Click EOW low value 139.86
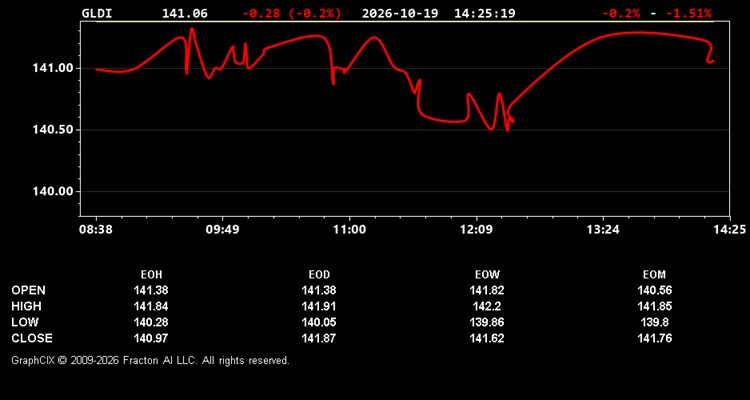This screenshot has width=750, height=400. pos(487,322)
